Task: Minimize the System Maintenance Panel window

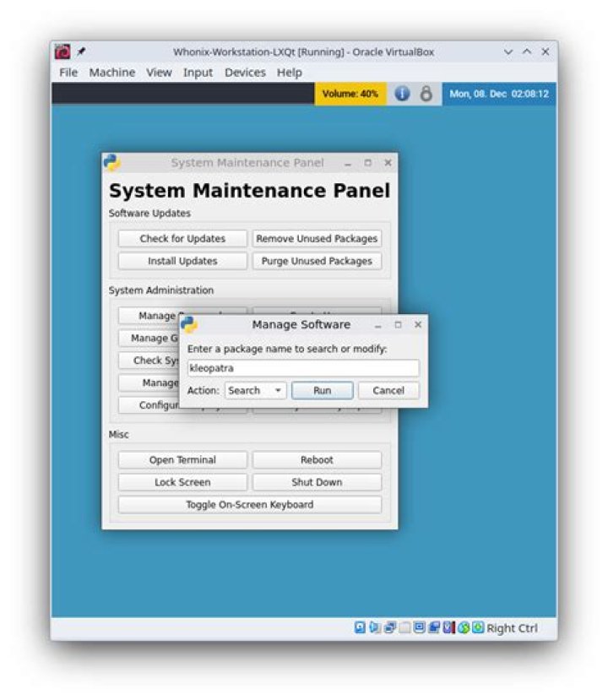Action: pyautogui.click(x=348, y=164)
